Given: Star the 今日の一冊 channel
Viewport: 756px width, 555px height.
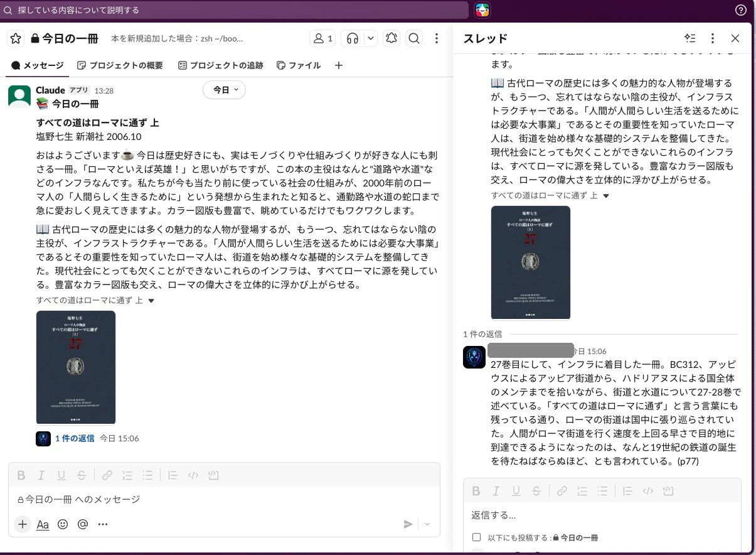Looking at the screenshot, I should [16, 38].
